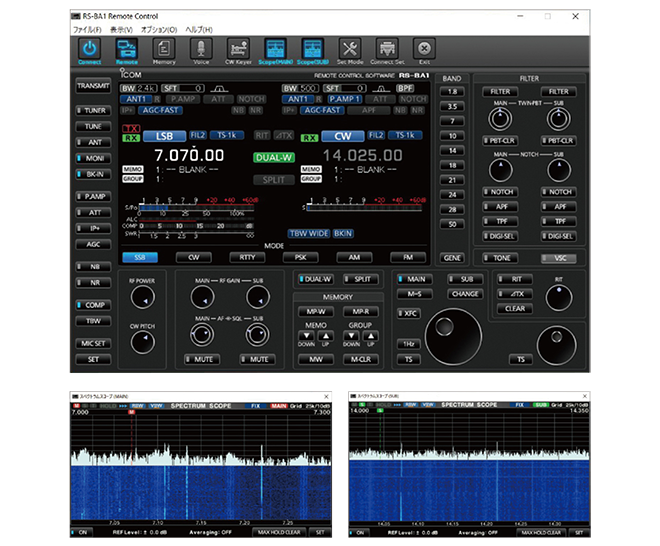Image resolution: width=660 pixels, height=546 pixels.
Task: Show the Scope(SUB) window icon
Action: pyautogui.click(x=313, y=50)
